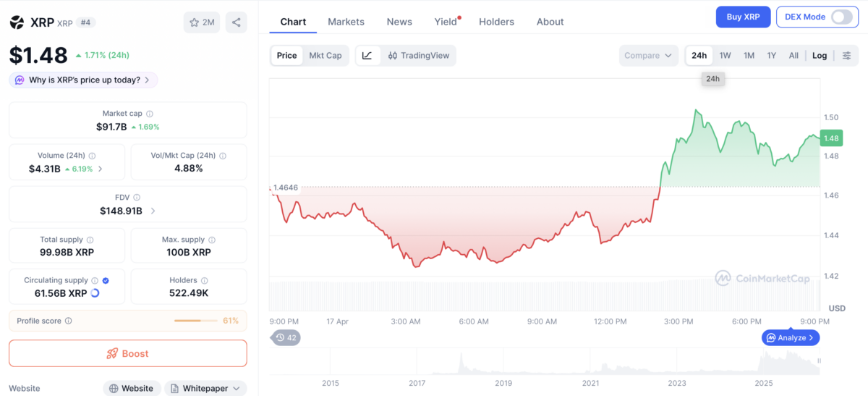Click the verified badge beside Circulating supply

pos(106,280)
